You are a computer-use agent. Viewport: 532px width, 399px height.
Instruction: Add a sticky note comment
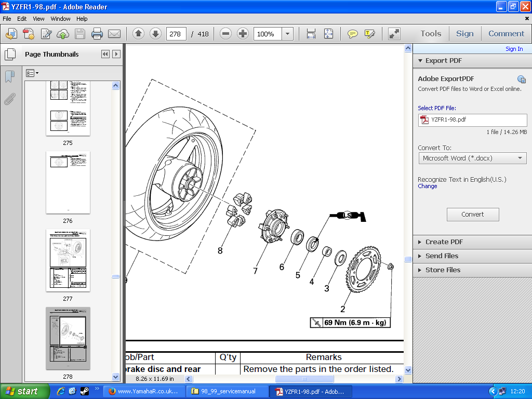(x=353, y=34)
